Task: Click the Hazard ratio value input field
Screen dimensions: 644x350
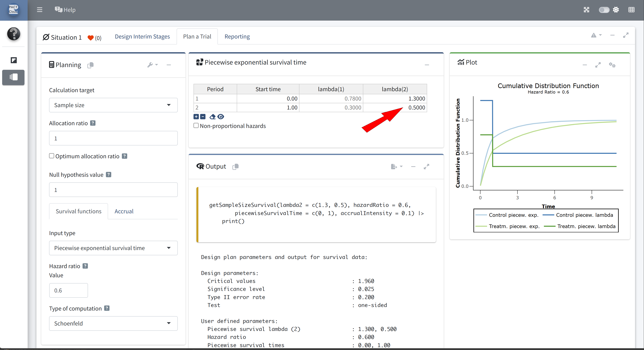Action: pyautogui.click(x=69, y=290)
